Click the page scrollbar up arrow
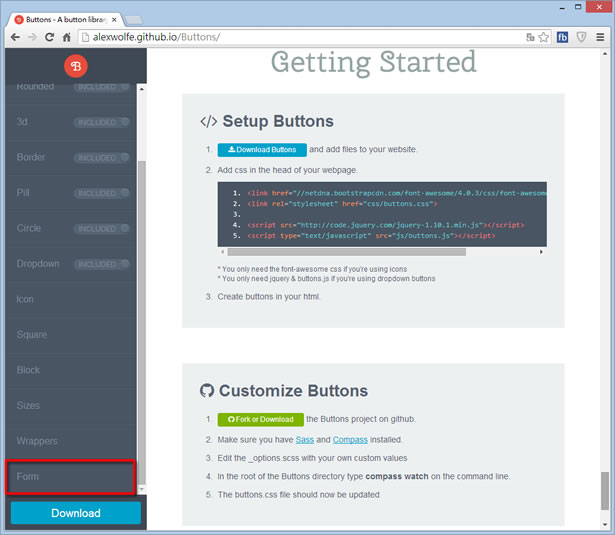 [x=605, y=54]
